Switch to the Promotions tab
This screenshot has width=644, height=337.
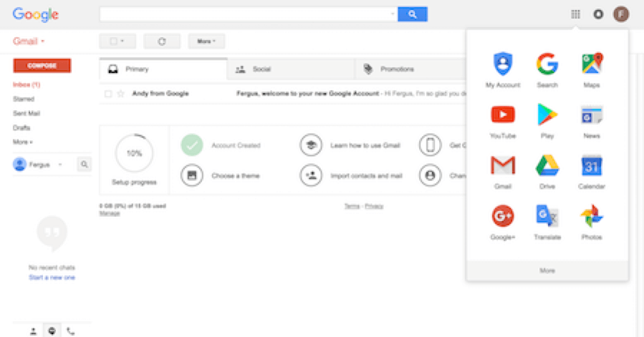click(x=410, y=69)
